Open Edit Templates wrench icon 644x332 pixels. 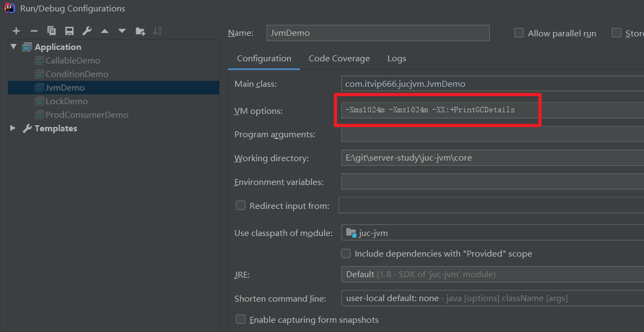pos(87,31)
